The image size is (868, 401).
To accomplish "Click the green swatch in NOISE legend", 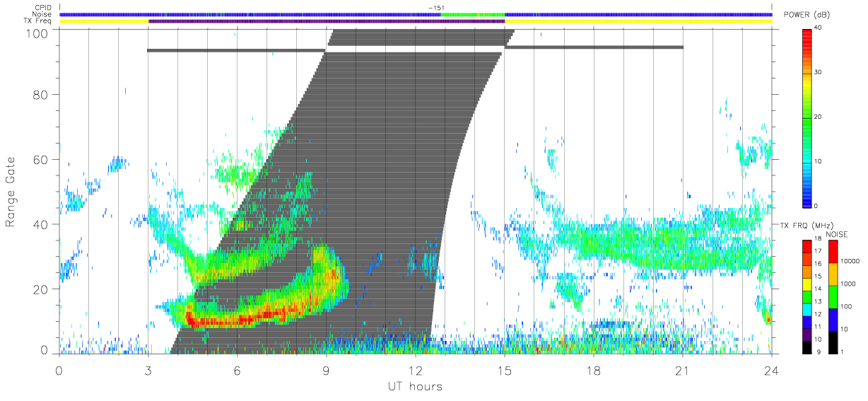I will click(x=833, y=296).
